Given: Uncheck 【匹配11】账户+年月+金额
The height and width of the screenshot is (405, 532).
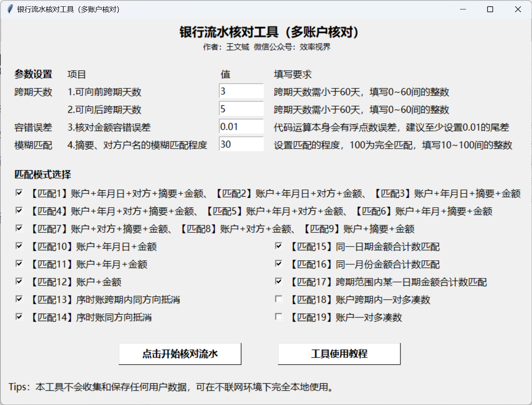Looking at the screenshot, I should [19, 263].
